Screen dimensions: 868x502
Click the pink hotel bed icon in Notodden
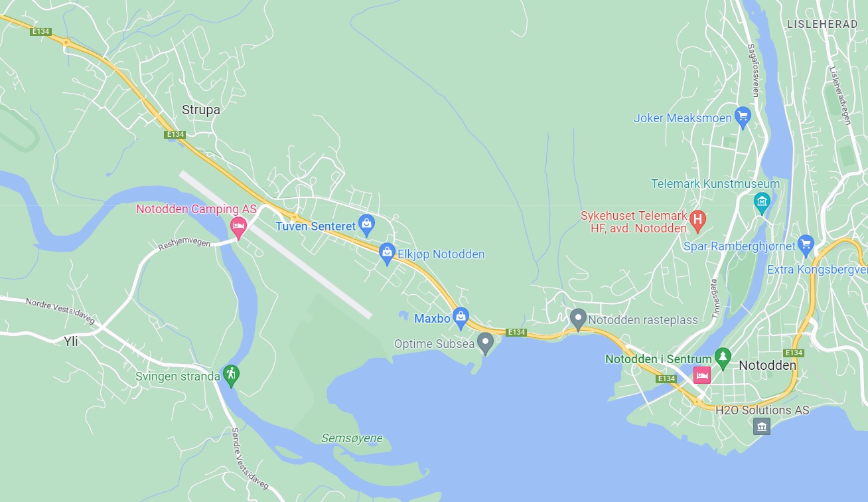click(702, 376)
